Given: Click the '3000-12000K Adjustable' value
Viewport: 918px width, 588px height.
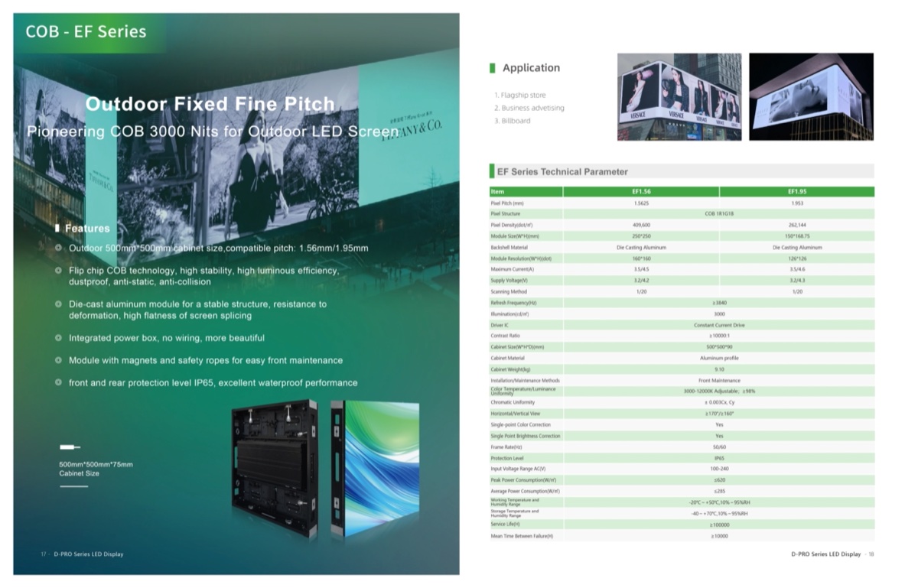Looking at the screenshot, I should click(x=719, y=391).
